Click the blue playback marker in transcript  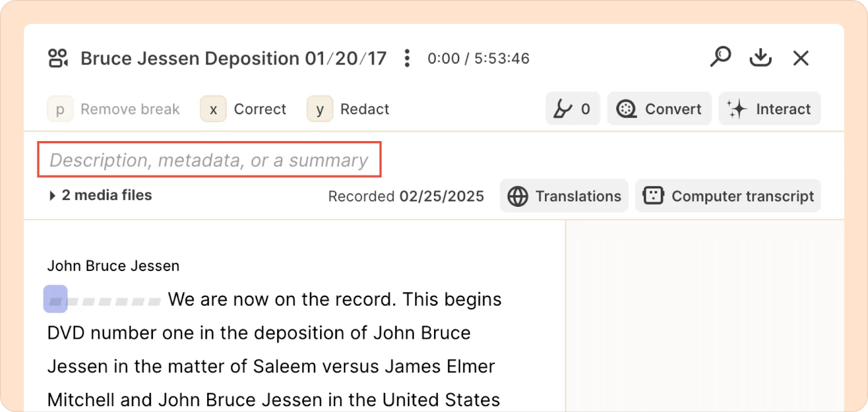[55, 299]
